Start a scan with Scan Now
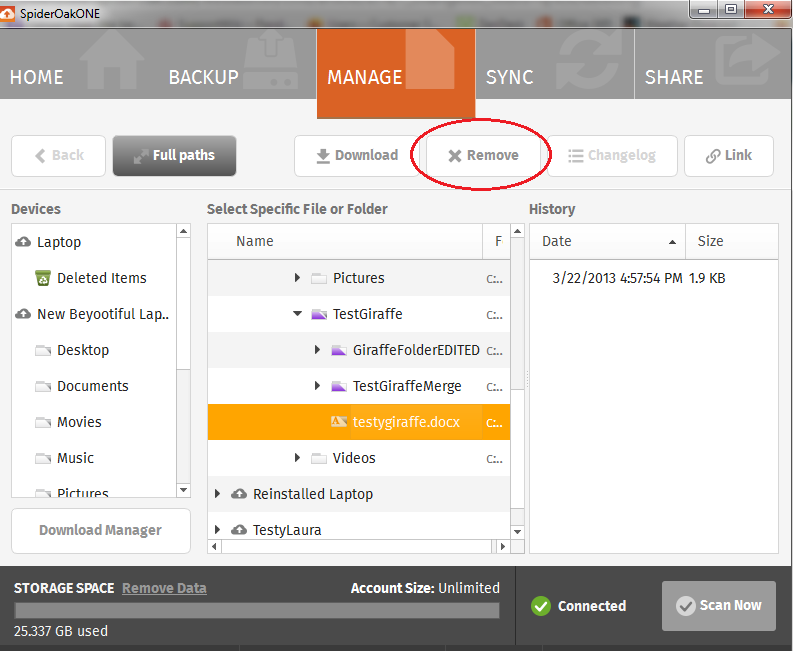 coord(719,605)
